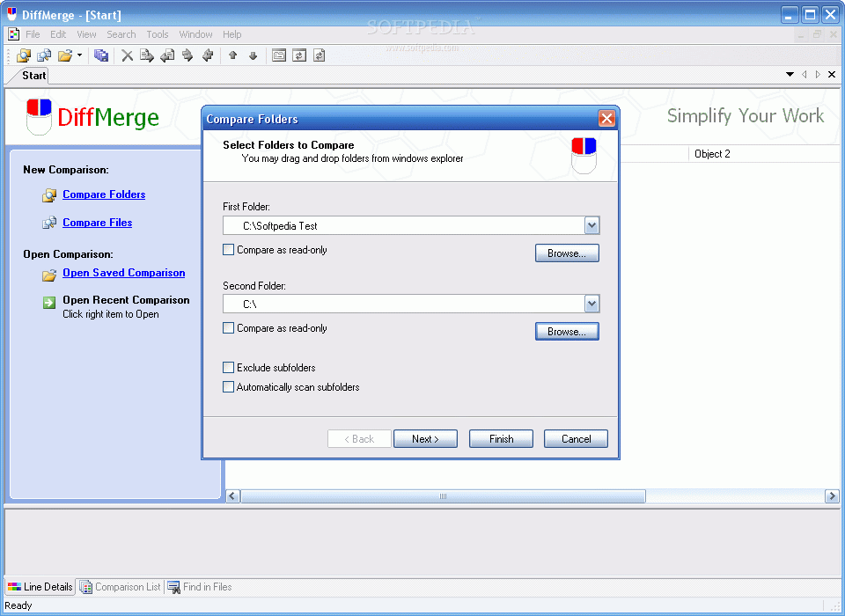This screenshot has width=845, height=616.
Task: Click the green arrow Open Recent Comparison icon
Action: (x=49, y=303)
